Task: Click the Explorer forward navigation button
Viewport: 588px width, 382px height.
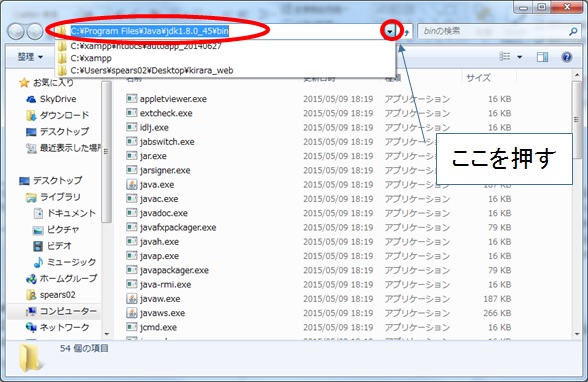Action: click(35, 31)
